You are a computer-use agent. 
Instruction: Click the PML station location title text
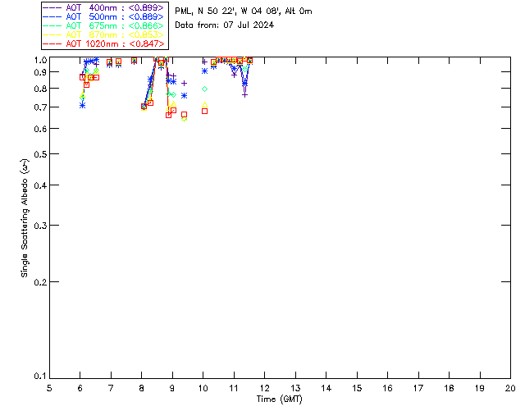[x=244, y=11]
